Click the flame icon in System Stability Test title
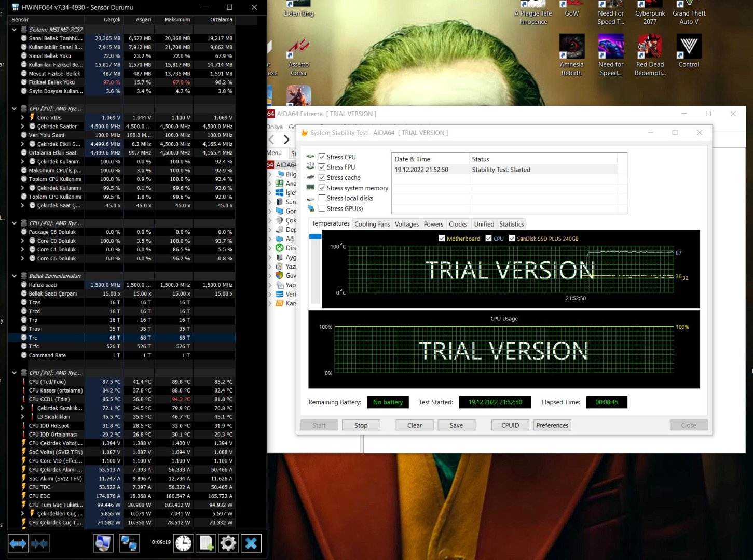The height and width of the screenshot is (560, 753). coord(304,133)
